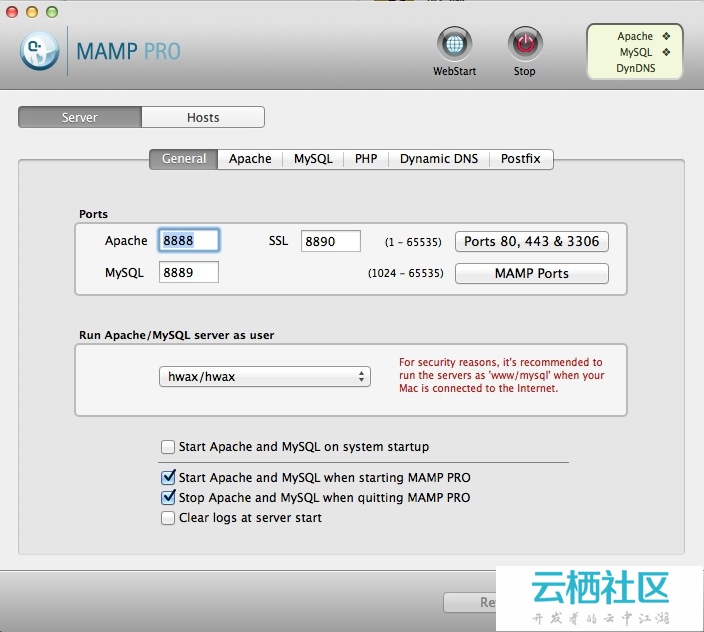Click the Apache status indicator diamond
704x632 pixels.
pyautogui.click(x=666, y=36)
